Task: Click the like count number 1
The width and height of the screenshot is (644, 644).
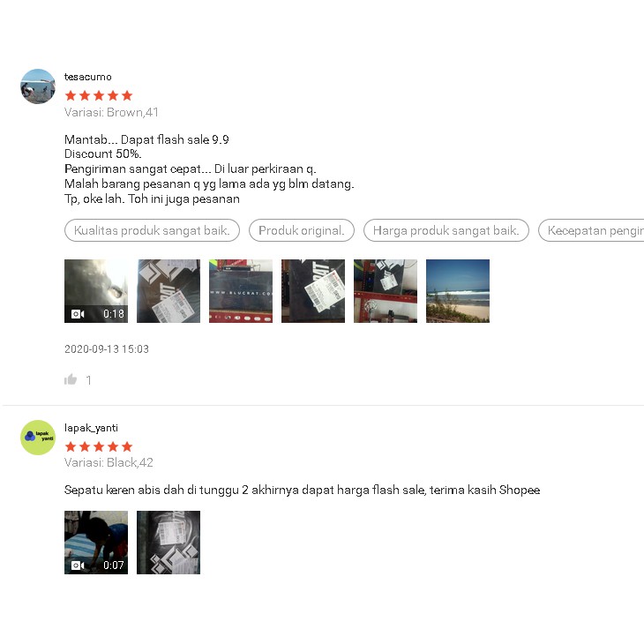Action: pyautogui.click(x=88, y=380)
